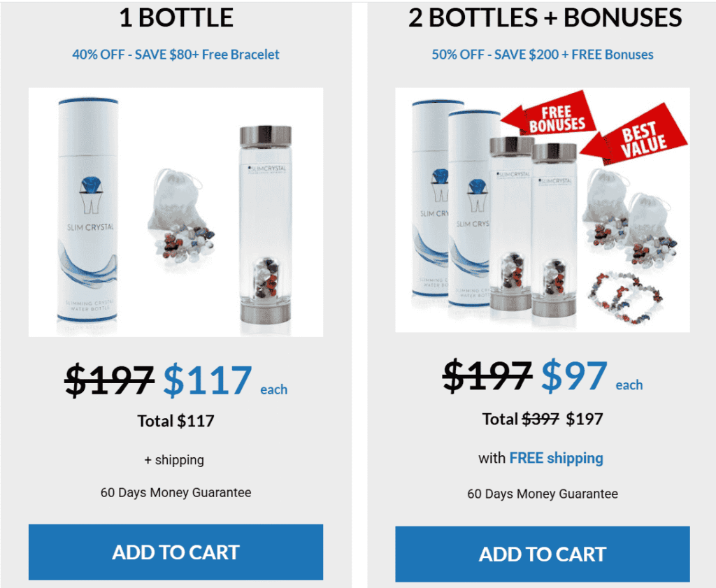Viewport: 716px width, 588px height.
Task: Open the 2 bottles bonuses product image
Action: (543, 210)
